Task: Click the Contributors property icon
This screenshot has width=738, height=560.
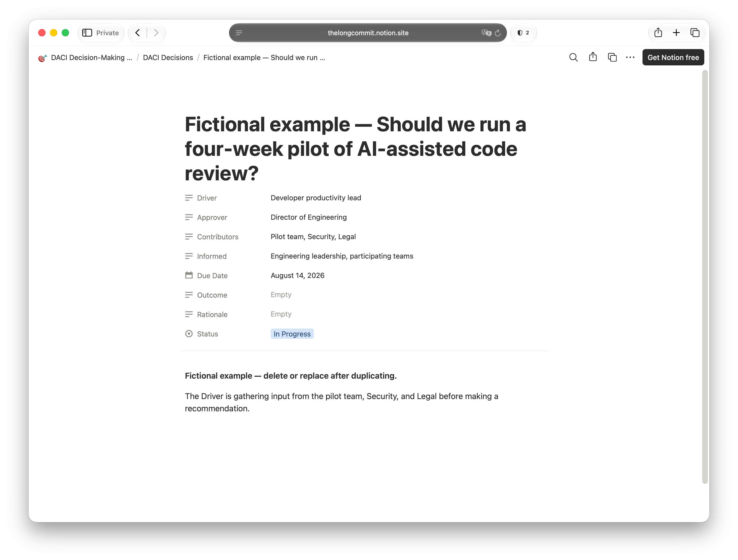Action: [x=189, y=237]
